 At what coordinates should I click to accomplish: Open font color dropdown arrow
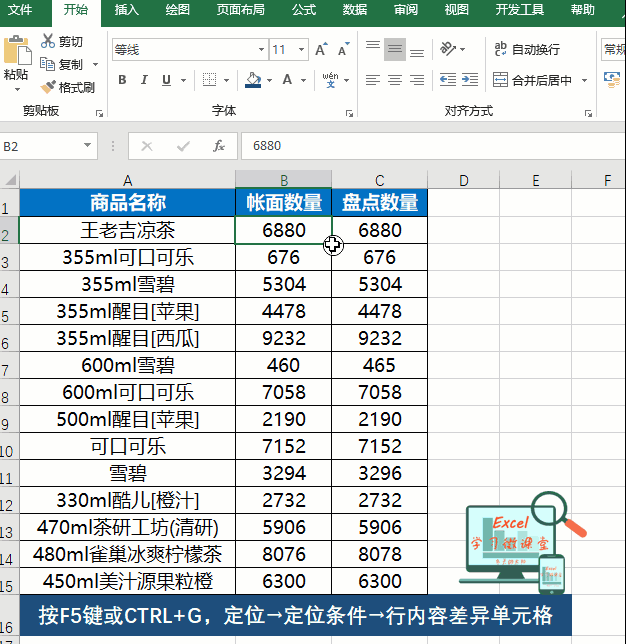pos(303,80)
